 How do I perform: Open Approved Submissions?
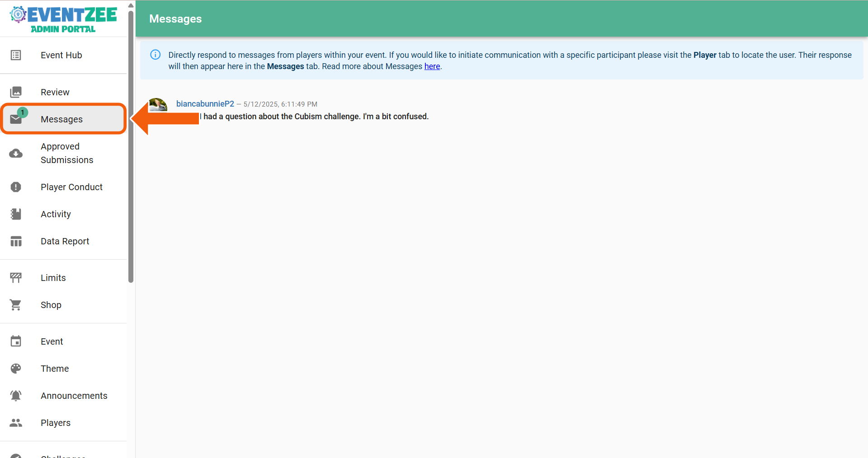coord(63,153)
